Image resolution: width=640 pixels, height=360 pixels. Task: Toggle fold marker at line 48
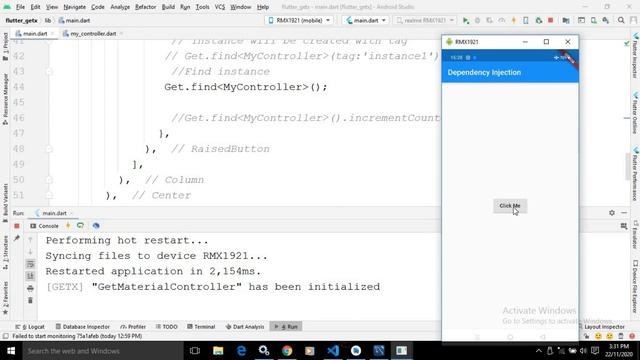pos(49,149)
